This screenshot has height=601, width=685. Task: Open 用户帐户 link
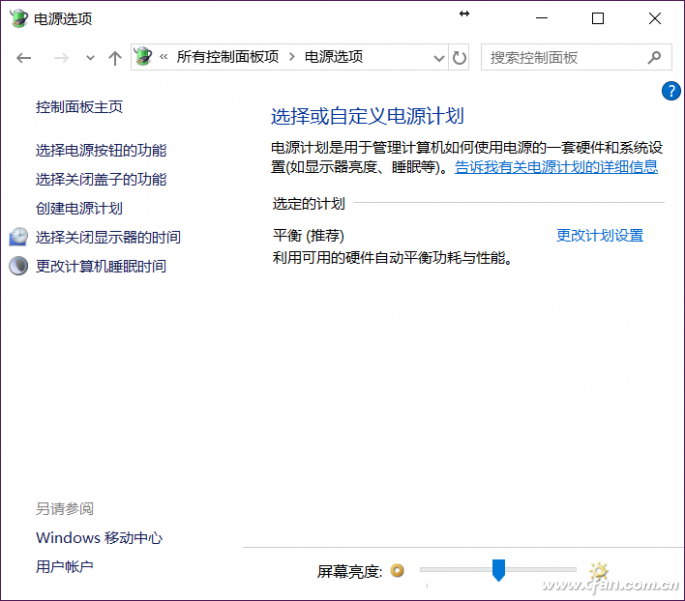[65, 566]
